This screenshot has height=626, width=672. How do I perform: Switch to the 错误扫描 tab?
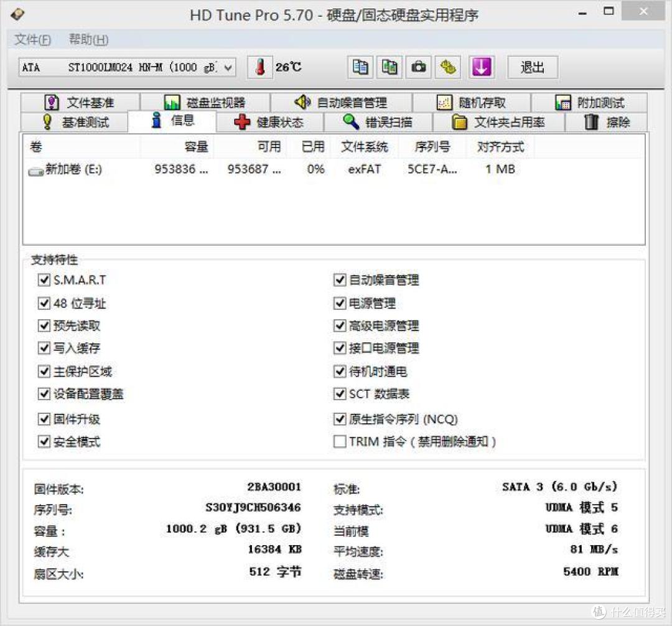tap(378, 122)
